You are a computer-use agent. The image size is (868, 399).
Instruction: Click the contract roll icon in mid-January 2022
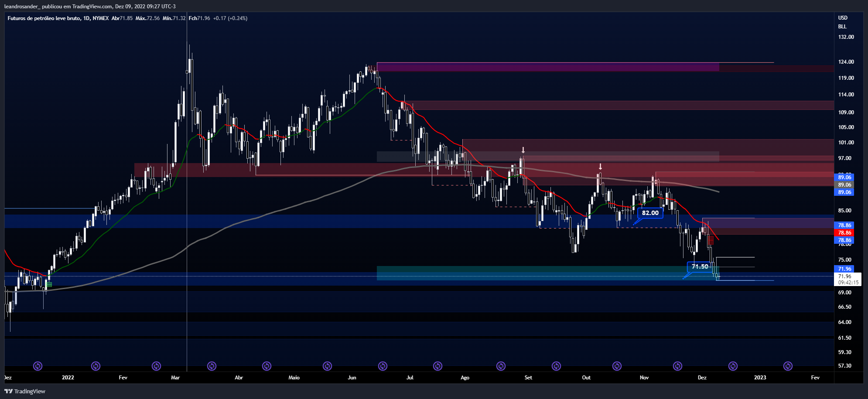tap(96, 366)
